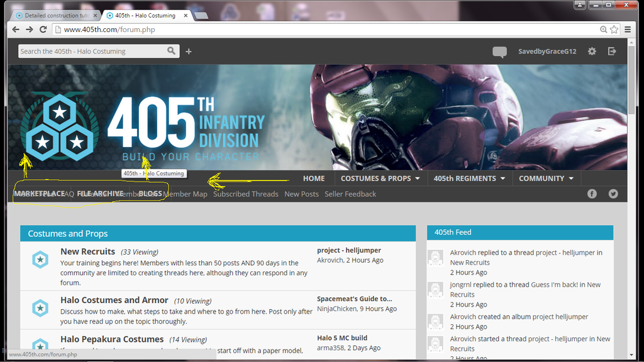Click the plus icon beside the search box
This screenshot has width=644, height=362.
(x=189, y=52)
